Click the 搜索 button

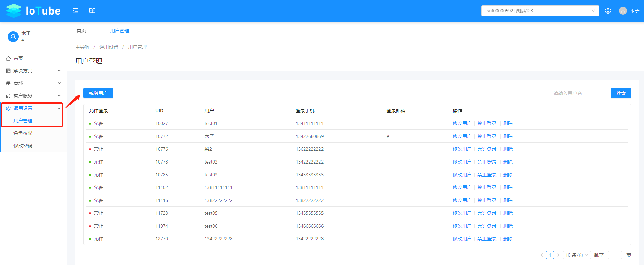(621, 93)
